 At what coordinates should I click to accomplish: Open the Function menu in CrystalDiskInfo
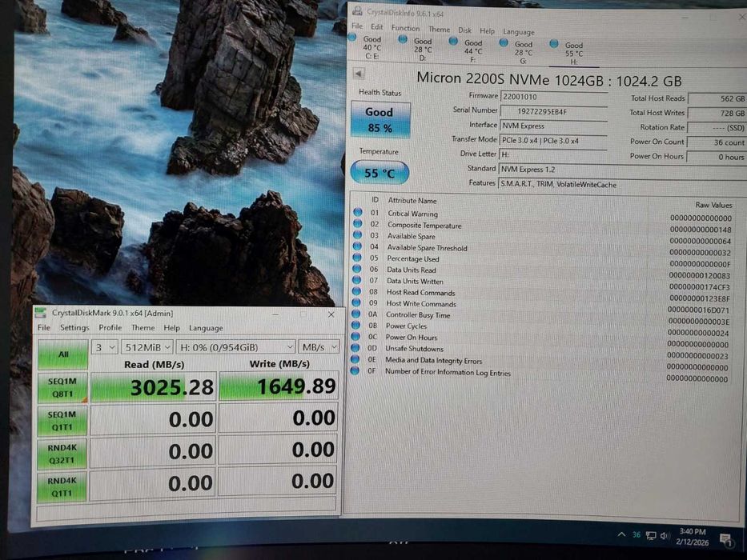pos(405,28)
